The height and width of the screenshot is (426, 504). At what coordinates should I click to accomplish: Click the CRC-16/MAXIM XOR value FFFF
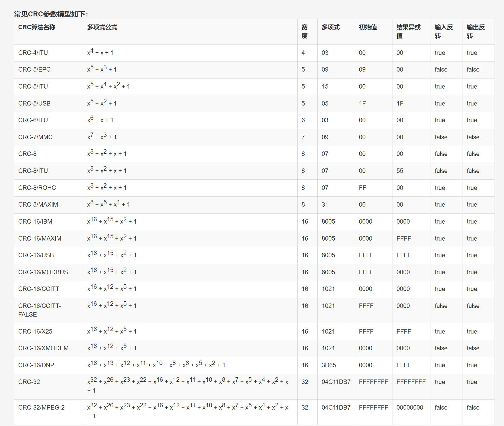[404, 239]
